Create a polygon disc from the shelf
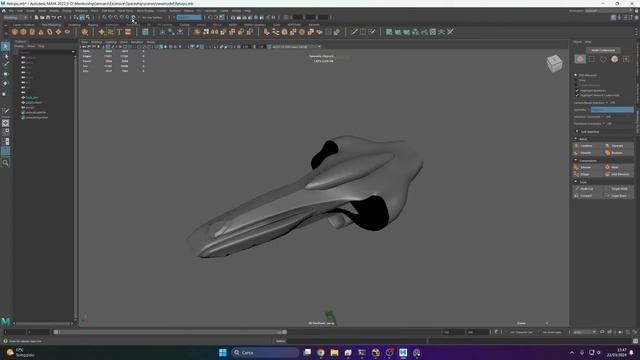The width and height of the screenshot is (640, 360). [x=67, y=32]
